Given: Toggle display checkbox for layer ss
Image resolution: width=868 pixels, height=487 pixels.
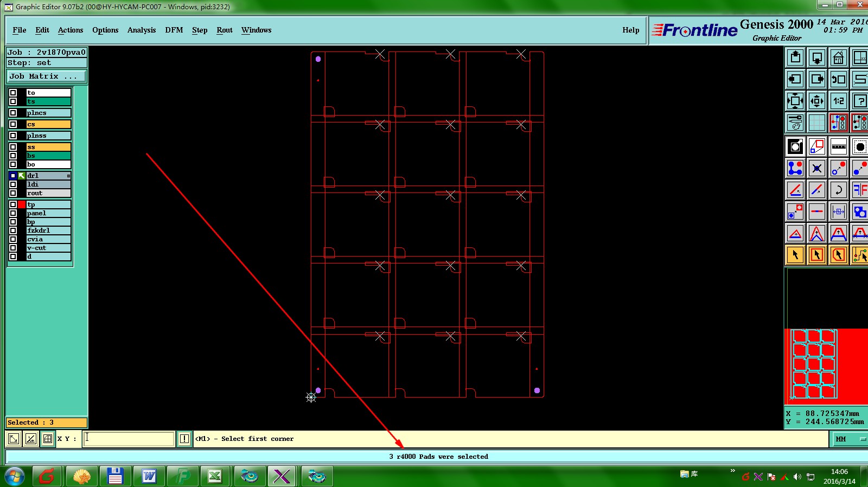Looking at the screenshot, I should [x=13, y=147].
